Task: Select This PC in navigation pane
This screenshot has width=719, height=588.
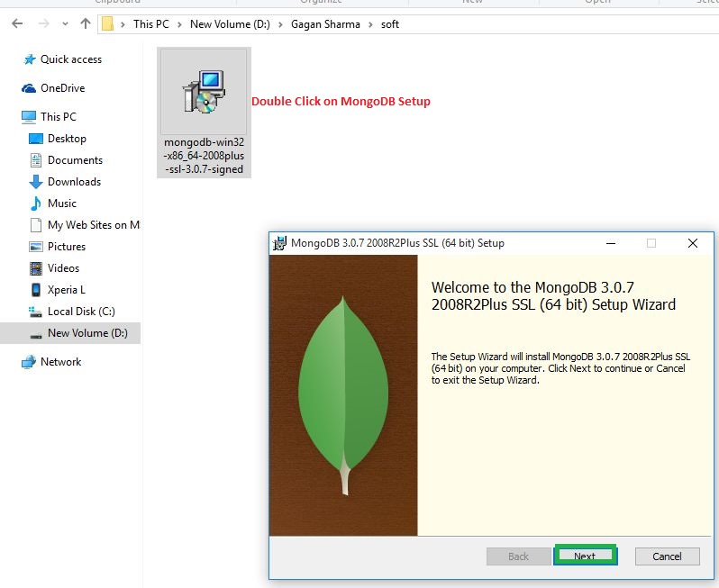Action: (59, 117)
